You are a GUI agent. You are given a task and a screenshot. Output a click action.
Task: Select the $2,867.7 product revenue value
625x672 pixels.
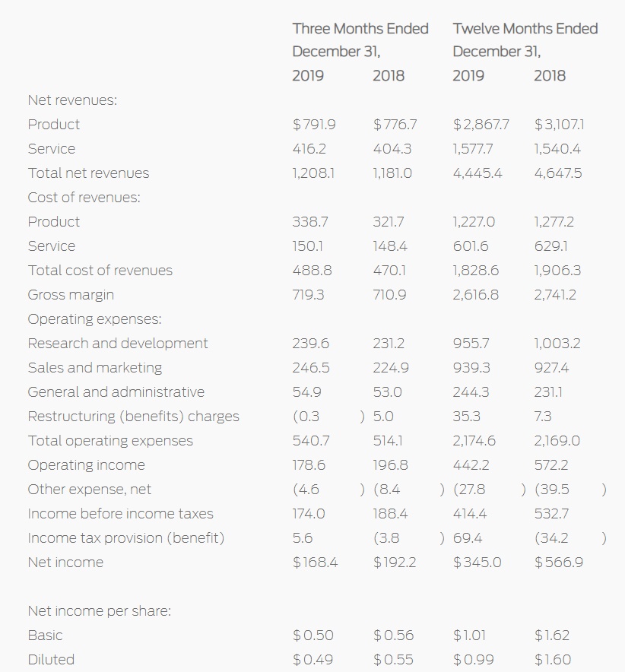click(481, 124)
